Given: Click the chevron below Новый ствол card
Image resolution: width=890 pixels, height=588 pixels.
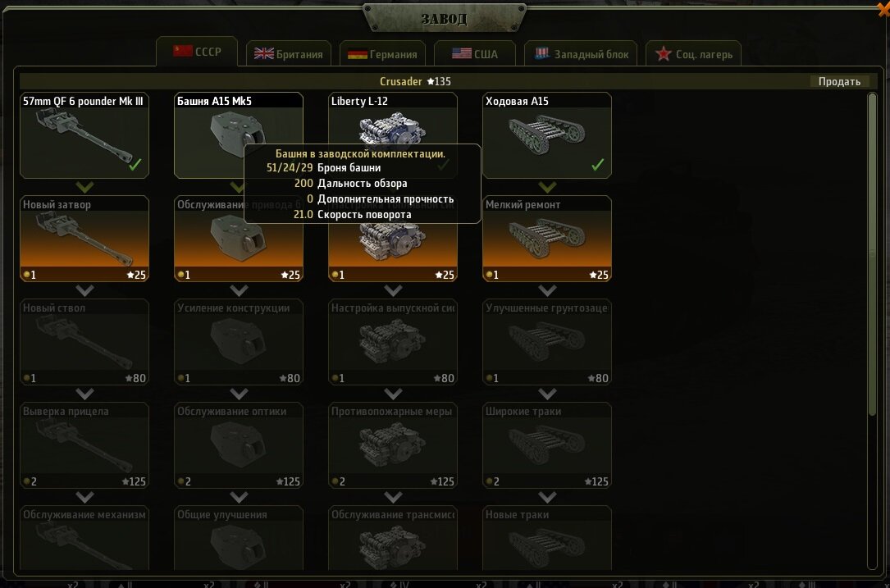Looking at the screenshot, I should pos(84,394).
